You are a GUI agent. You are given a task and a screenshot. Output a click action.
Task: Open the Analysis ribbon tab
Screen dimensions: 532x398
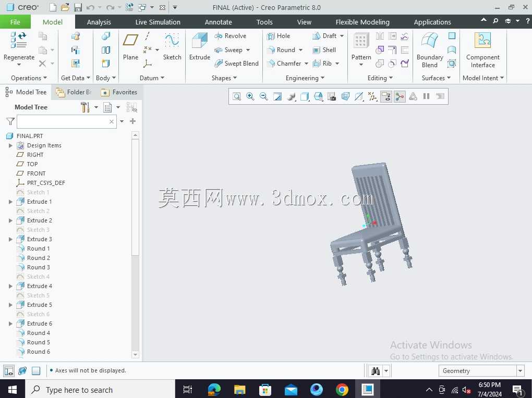pyautogui.click(x=99, y=22)
